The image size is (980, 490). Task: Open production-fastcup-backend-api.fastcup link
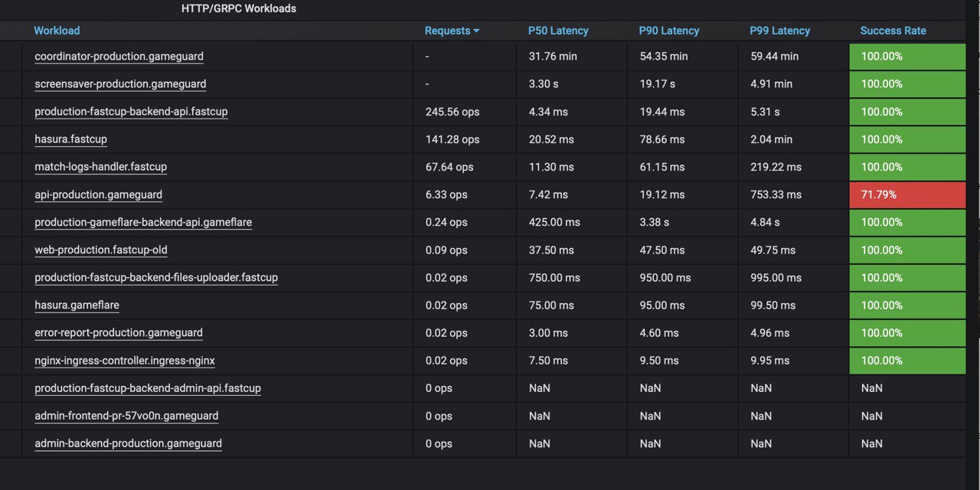click(131, 112)
